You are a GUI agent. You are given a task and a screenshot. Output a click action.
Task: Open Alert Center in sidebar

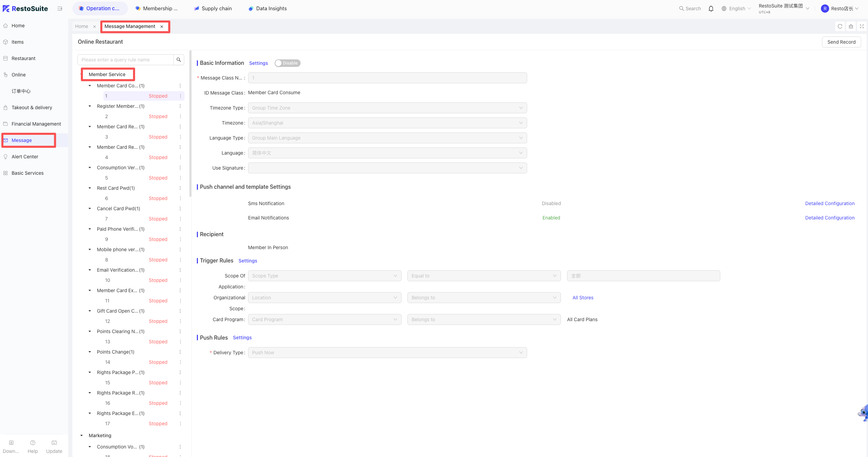pyautogui.click(x=25, y=157)
